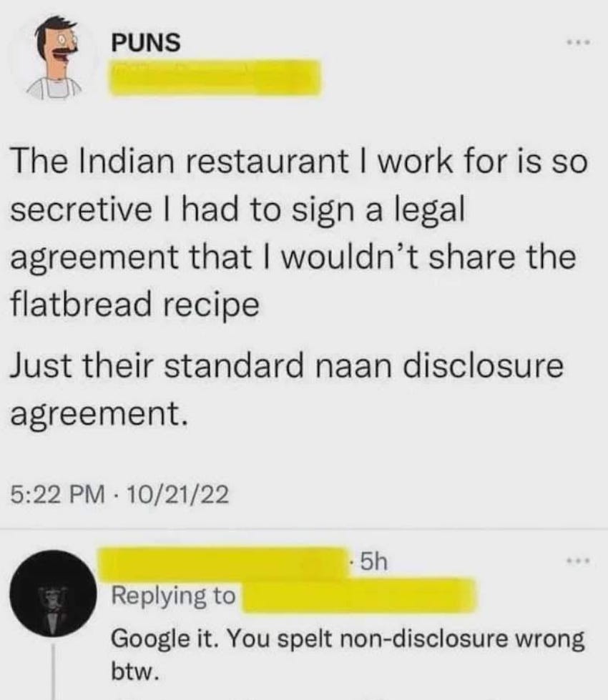Open the 5:22 PM timestamp

(x=58, y=495)
